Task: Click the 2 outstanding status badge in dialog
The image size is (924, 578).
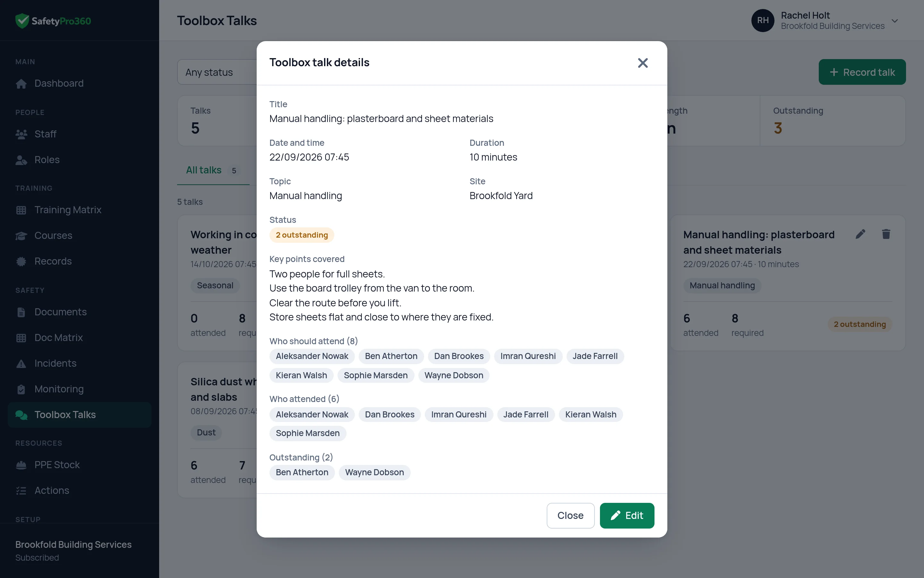Action: (302, 235)
